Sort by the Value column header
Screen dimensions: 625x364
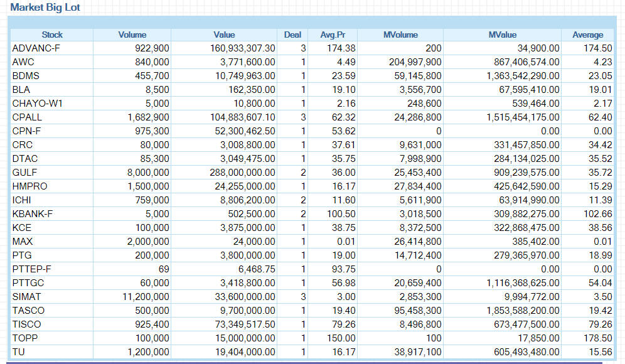pos(224,35)
